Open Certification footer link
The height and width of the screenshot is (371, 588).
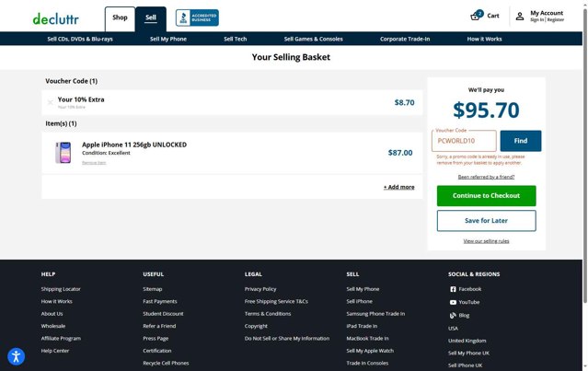pos(156,351)
